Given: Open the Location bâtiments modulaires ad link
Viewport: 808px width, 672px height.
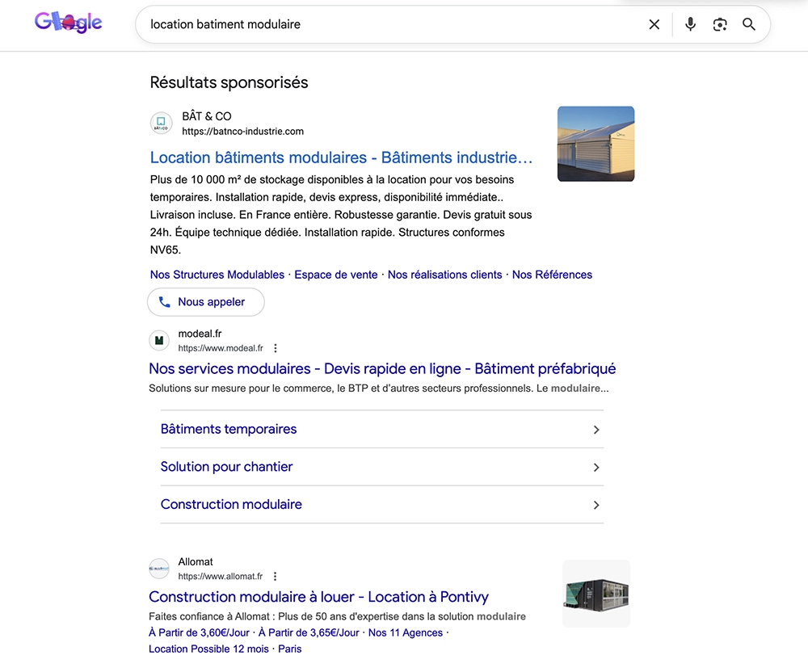Looking at the screenshot, I should click(339, 157).
